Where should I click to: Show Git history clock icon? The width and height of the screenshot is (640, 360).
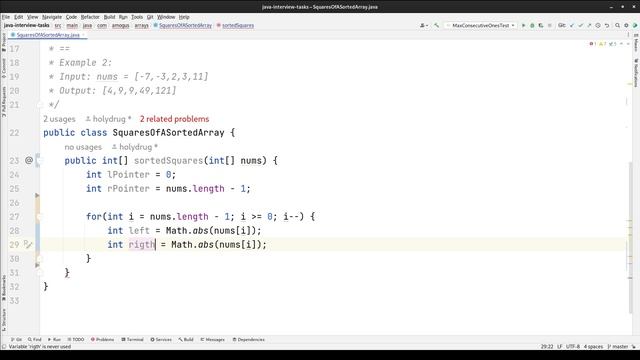[x=598, y=25]
